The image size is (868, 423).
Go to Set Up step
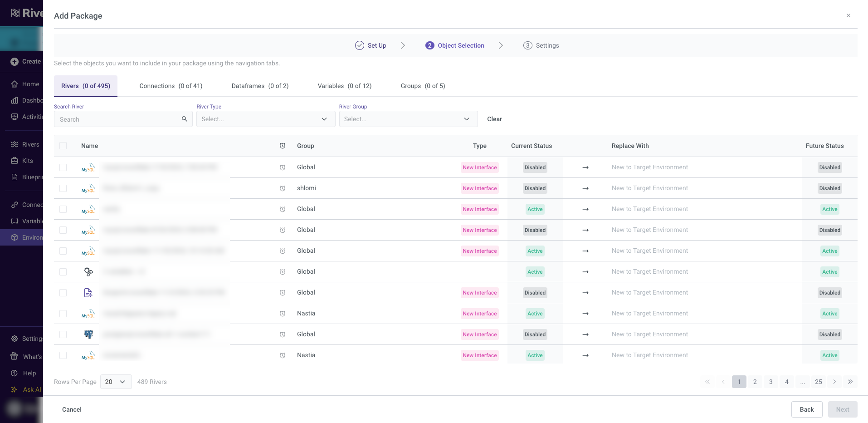371,45
